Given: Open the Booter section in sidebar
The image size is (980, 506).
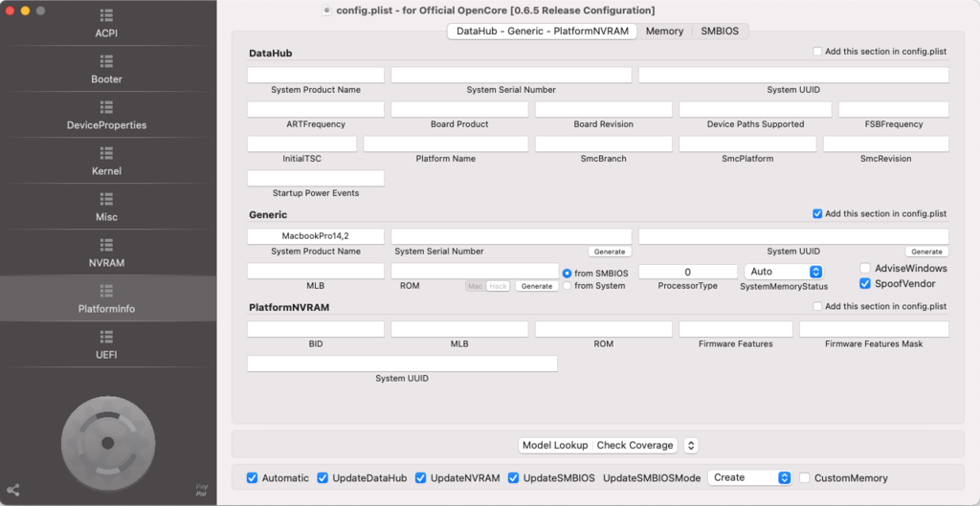Looking at the screenshot, I should click(106, 70).
